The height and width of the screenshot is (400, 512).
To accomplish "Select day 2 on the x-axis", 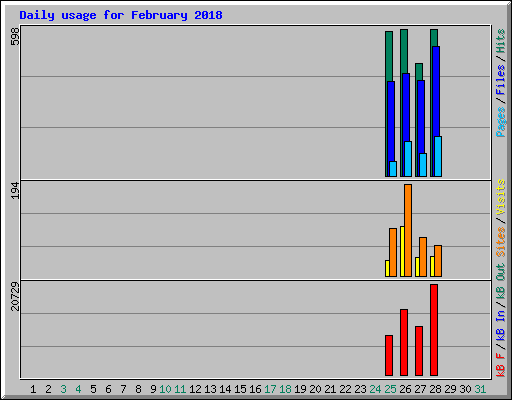I will 48,389.
